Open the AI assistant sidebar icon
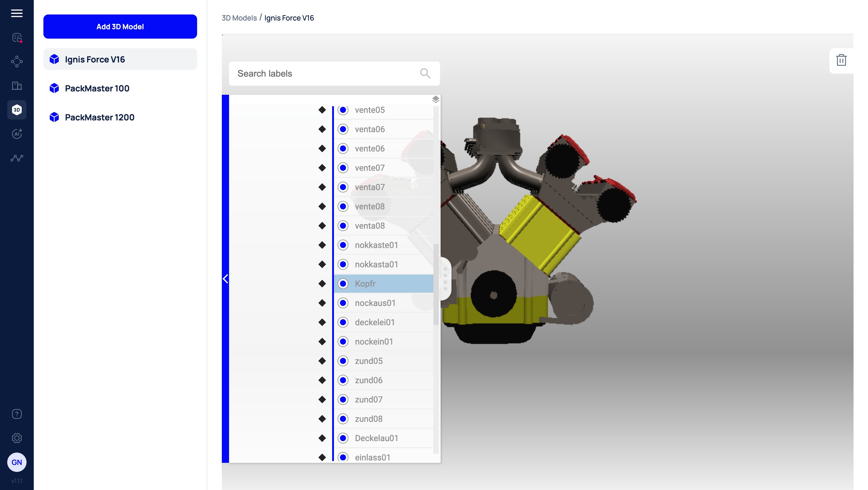This screenshot has width=868, height=490. point(17,134)
